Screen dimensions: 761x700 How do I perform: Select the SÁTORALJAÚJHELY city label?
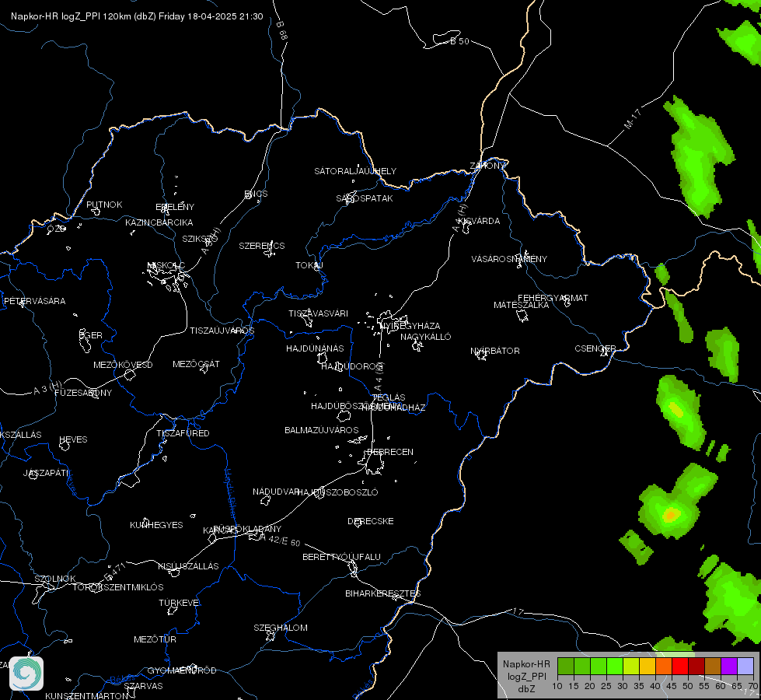[355, 171]
